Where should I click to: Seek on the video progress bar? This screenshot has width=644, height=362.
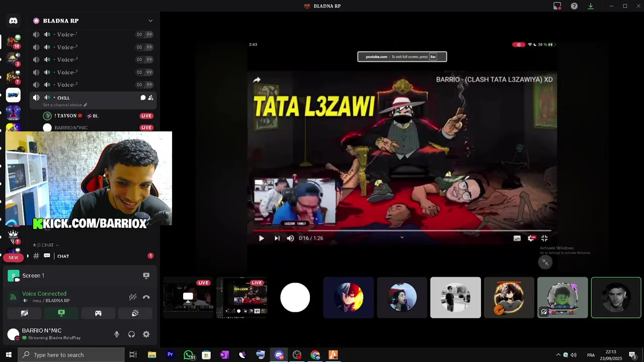tap(402, 230)
